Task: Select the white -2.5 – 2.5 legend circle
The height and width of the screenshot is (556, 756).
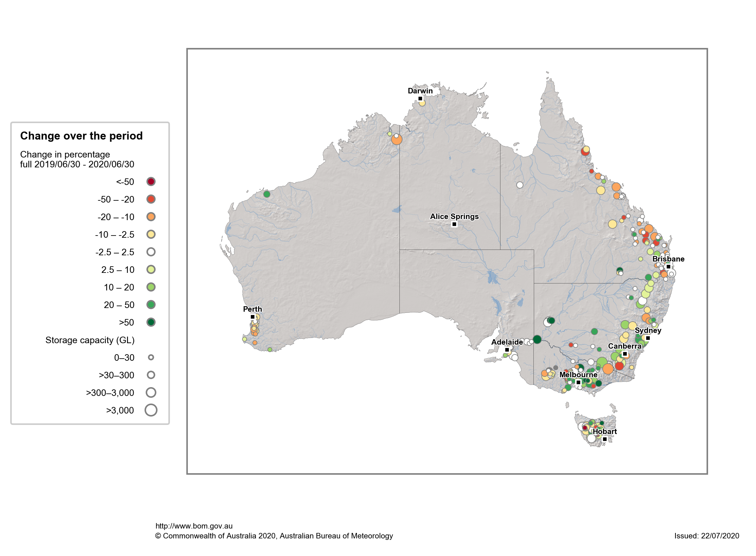Action: point(151,252)
